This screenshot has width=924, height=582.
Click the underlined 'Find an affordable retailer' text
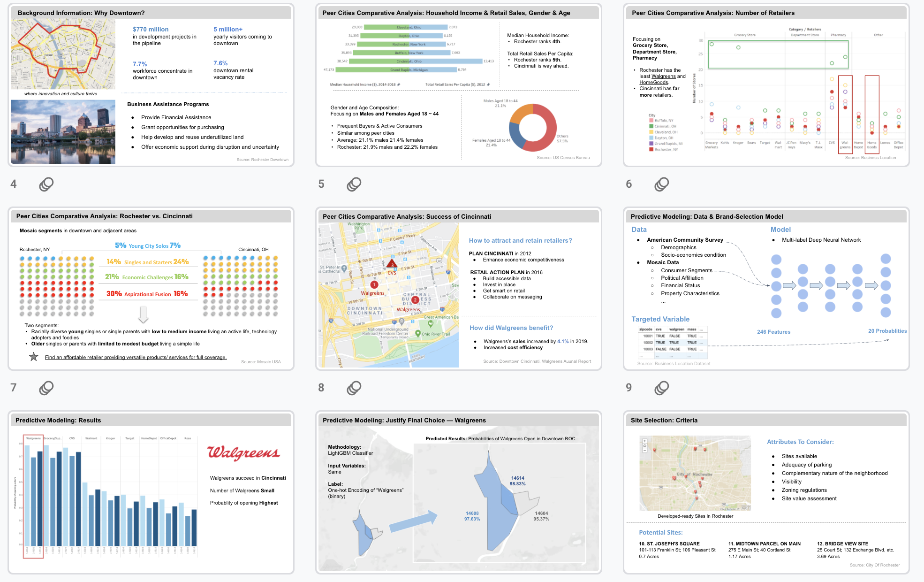[136, 357]
